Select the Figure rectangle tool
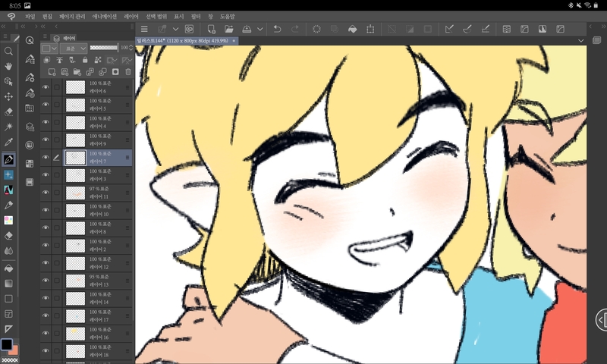 point(8,299)
